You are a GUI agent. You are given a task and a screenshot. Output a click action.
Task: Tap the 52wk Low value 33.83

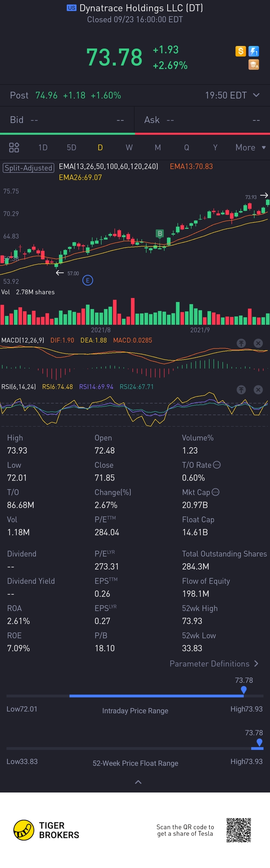click(192, 648)
